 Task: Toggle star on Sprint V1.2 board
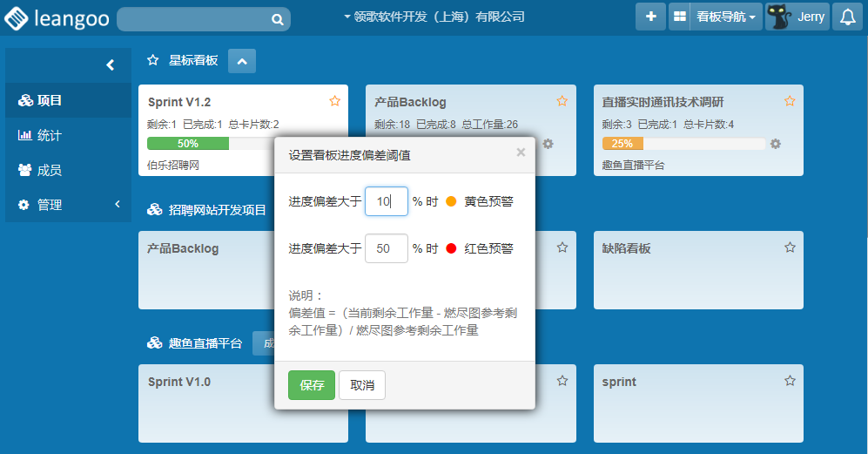[x=335, y=101]
